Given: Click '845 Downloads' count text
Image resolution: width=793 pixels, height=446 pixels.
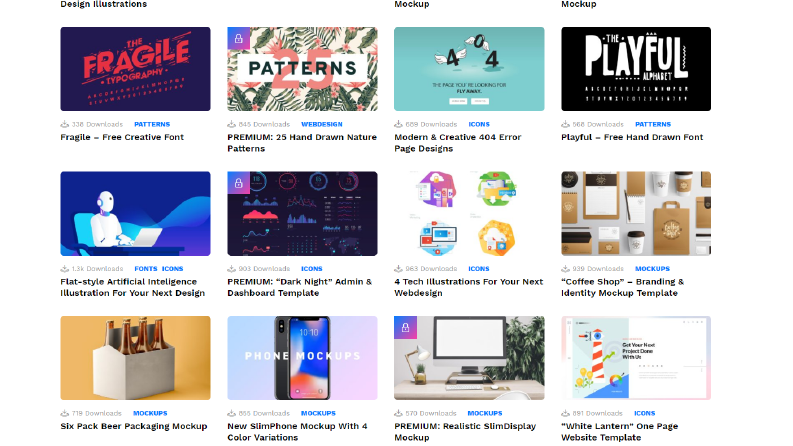Looking at the screenshot, I should [x=264, y=124].
